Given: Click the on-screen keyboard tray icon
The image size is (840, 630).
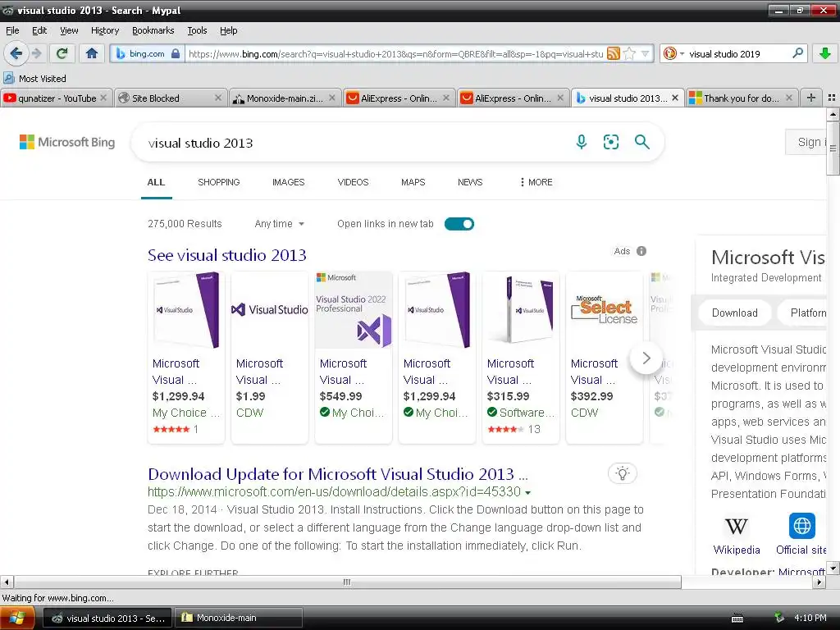Looking at the screenshot, I should (737, 619).
